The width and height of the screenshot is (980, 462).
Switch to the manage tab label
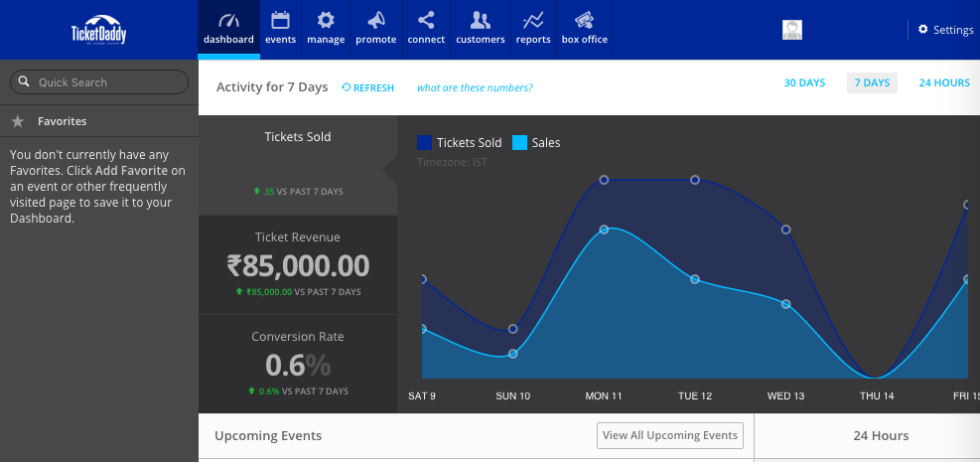pyautogui.click(x=327, y=40)
